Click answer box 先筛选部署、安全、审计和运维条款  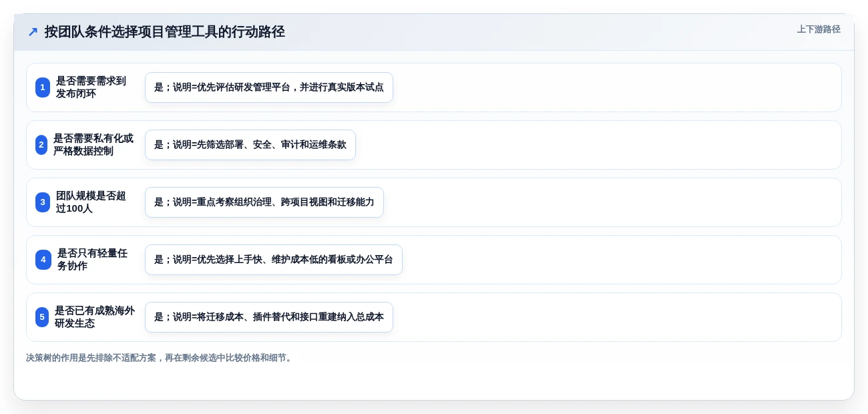point(250,145)
